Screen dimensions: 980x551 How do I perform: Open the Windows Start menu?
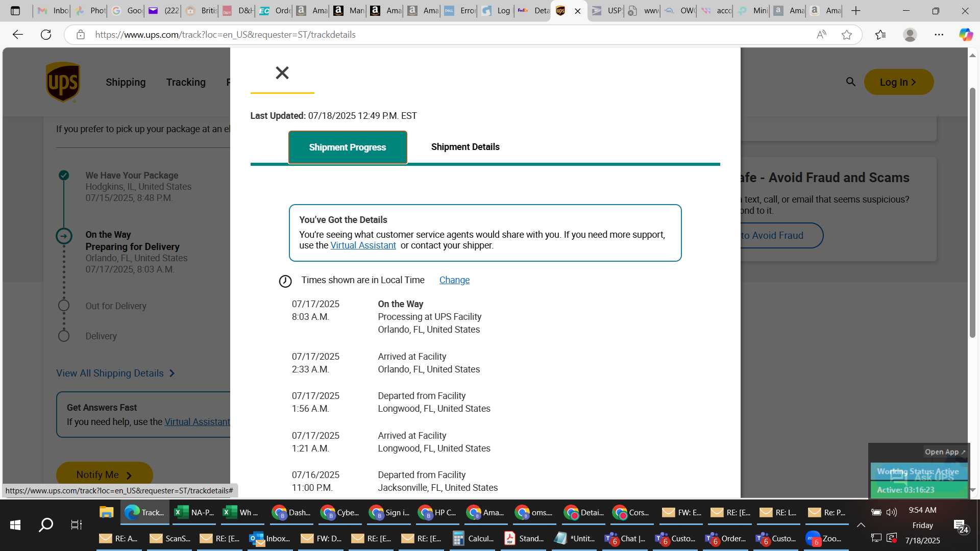pos(15,525)
